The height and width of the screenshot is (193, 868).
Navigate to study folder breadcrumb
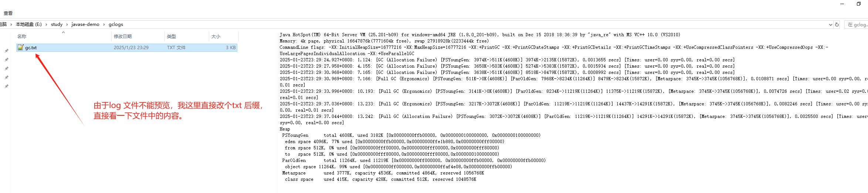pyautogui.click(x=57, y=24)
